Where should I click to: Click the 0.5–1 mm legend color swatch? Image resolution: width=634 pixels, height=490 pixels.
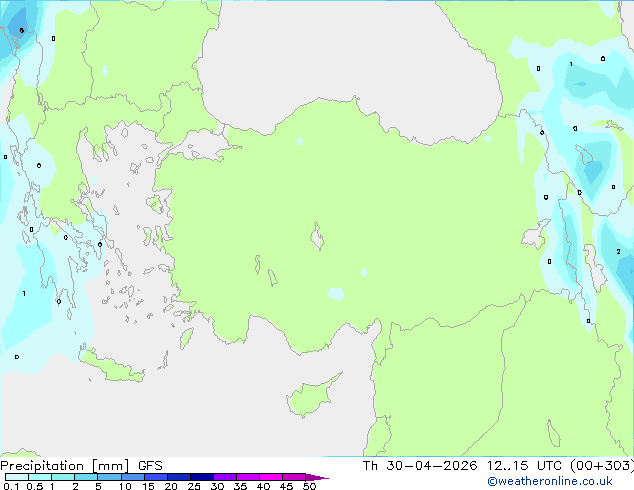[40, 477]
